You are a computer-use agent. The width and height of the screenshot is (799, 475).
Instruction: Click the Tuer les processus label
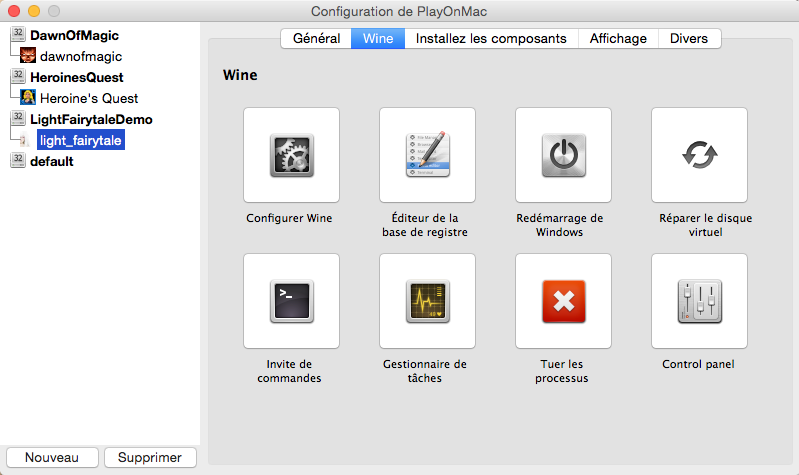point(562,371)
